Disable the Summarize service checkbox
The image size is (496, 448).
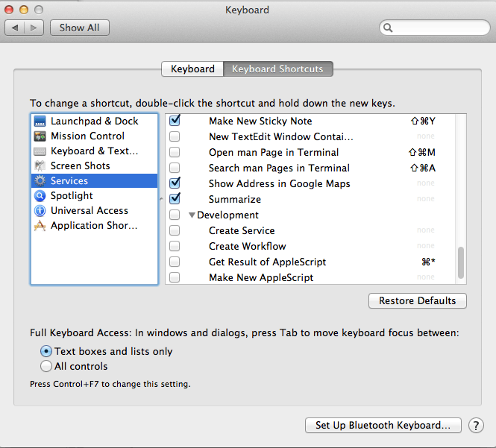point(175,198)
